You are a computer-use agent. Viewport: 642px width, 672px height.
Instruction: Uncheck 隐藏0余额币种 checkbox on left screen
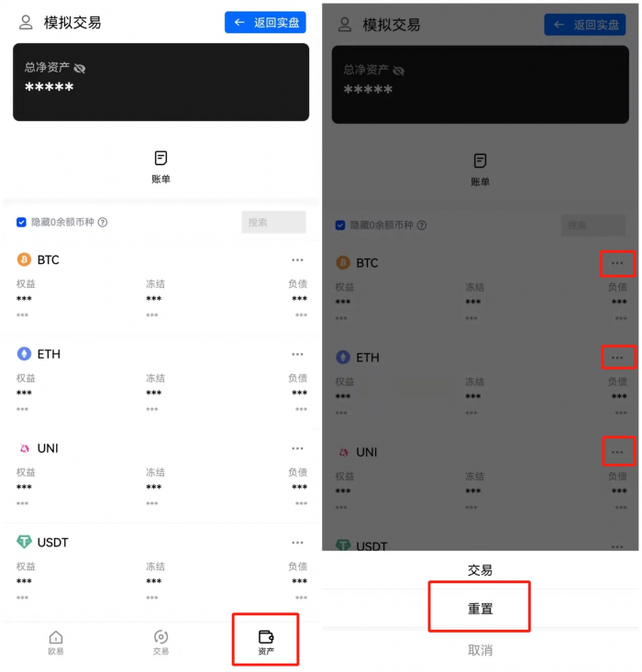(x=21, y=222)
